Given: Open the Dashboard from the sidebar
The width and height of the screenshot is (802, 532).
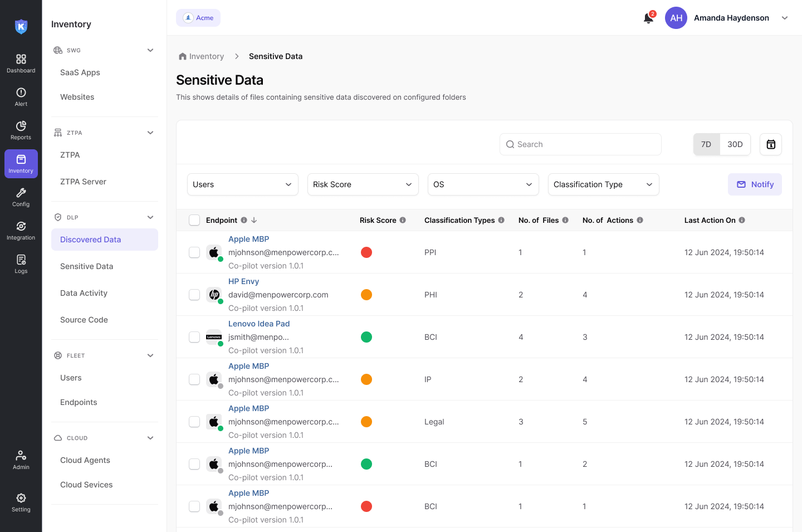Looking at the screenshot, I should [21, 62].
